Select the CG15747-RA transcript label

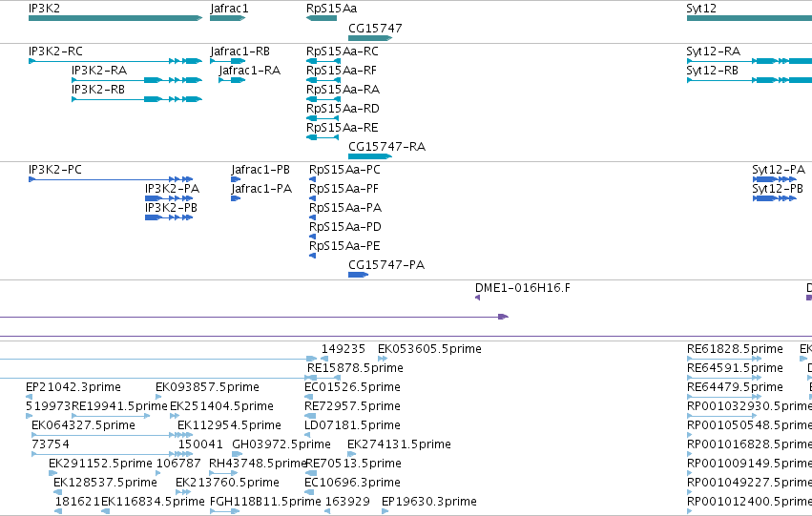pos(386,147)
